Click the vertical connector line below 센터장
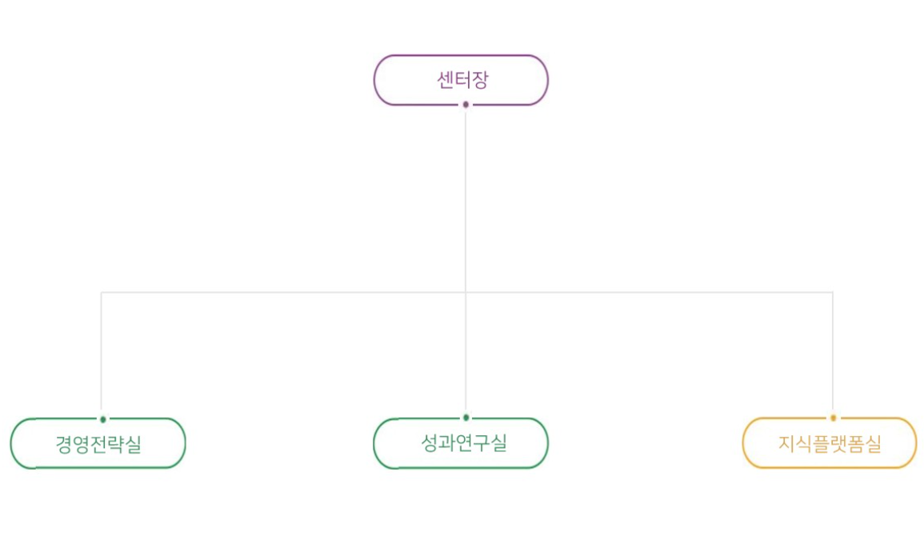 466,200
